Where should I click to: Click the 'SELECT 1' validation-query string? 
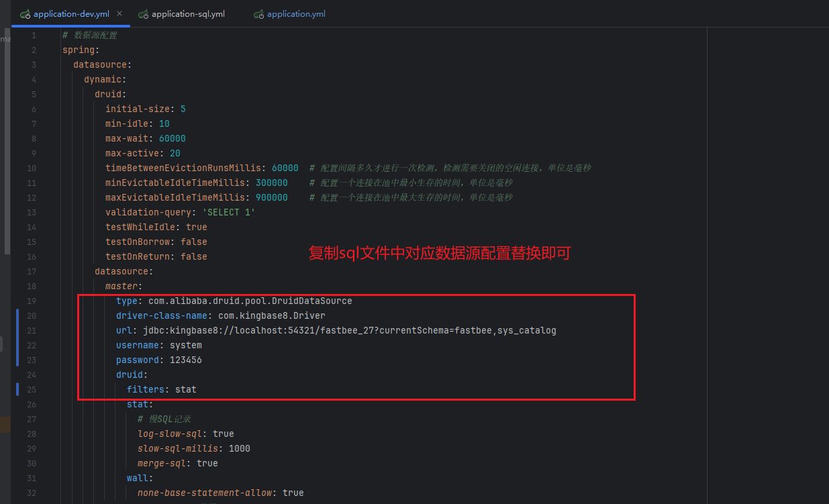(x=228, y=212)
